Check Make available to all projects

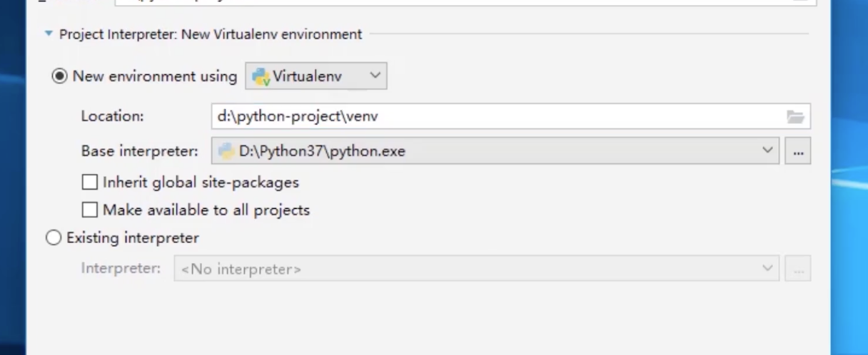click(89, 210)
